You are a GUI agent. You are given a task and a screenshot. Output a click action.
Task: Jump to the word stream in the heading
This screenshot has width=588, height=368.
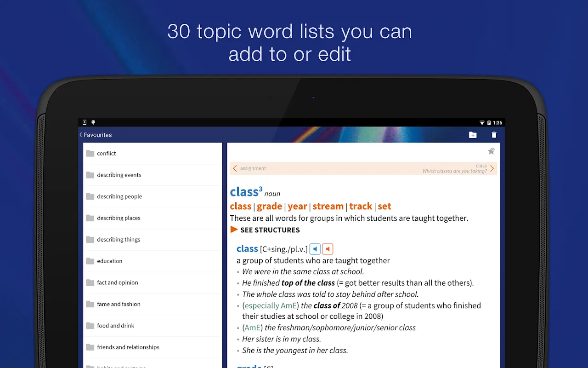click(328, 207)
